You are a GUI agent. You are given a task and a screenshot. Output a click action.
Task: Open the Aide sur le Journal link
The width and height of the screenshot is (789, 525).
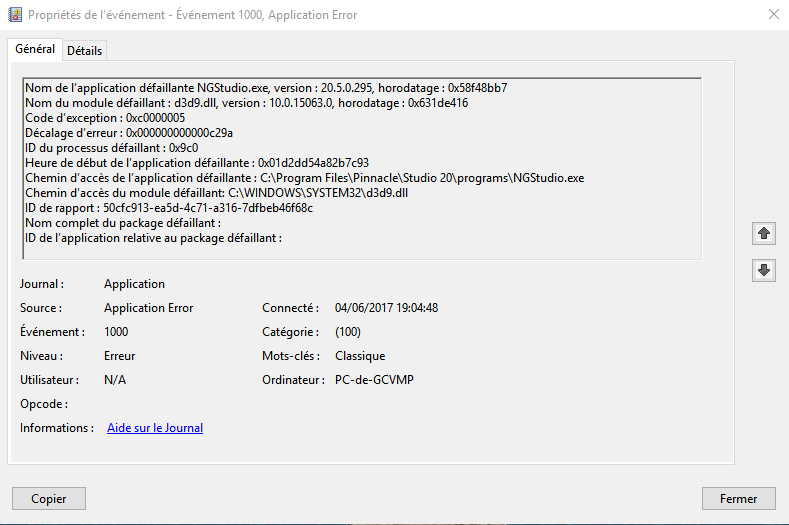pos(155,428)
